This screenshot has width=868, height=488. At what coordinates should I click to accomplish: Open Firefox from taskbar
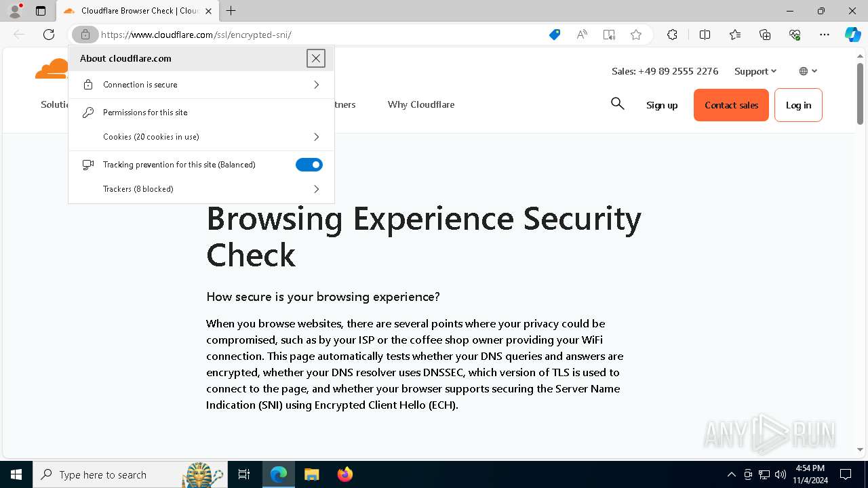coord(344,474)
